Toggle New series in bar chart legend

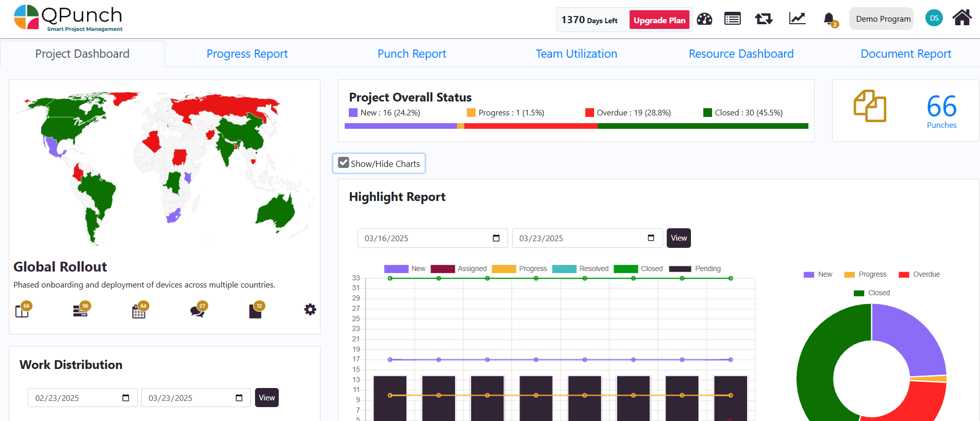[x=405, y=268]
